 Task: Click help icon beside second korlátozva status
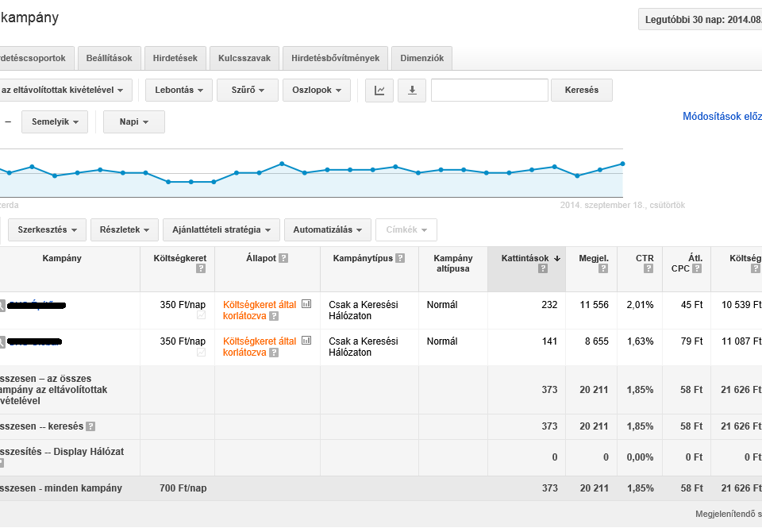[274, 353]
